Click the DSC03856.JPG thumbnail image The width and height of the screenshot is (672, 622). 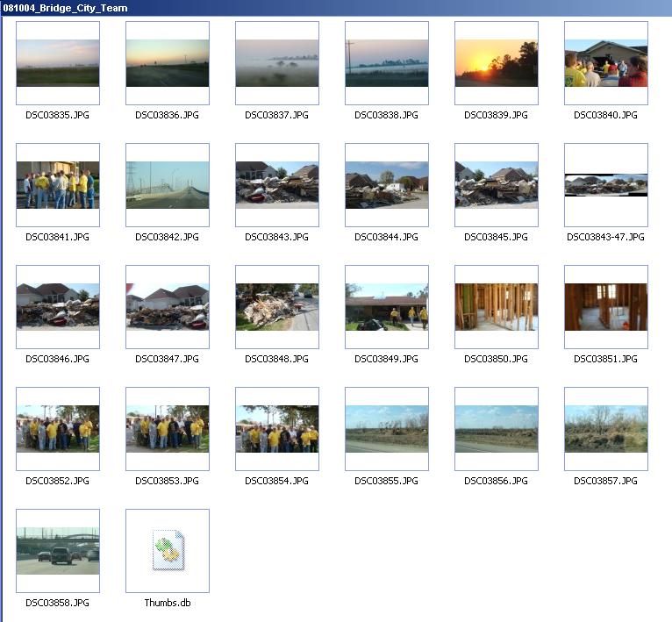(497, 429)
